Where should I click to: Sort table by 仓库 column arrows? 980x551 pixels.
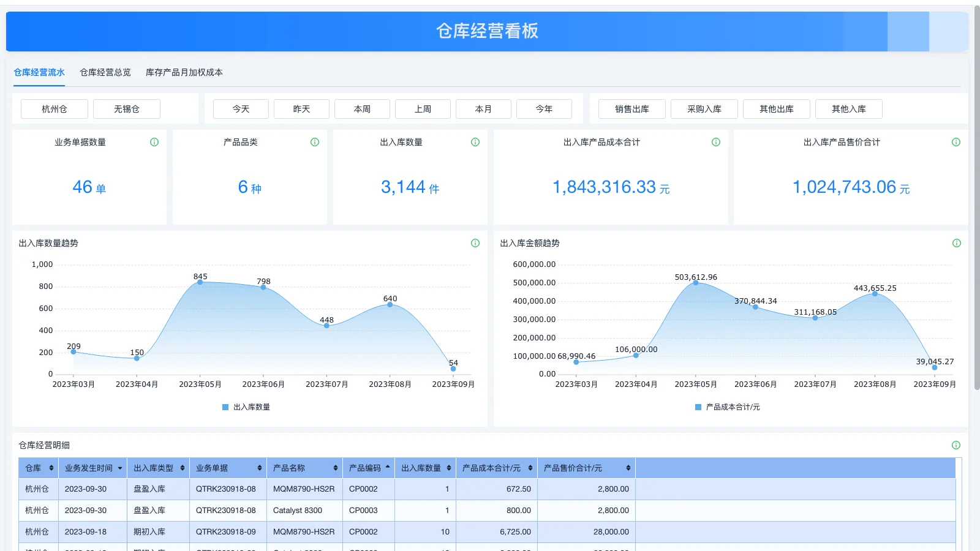click(x=51, y=468)
